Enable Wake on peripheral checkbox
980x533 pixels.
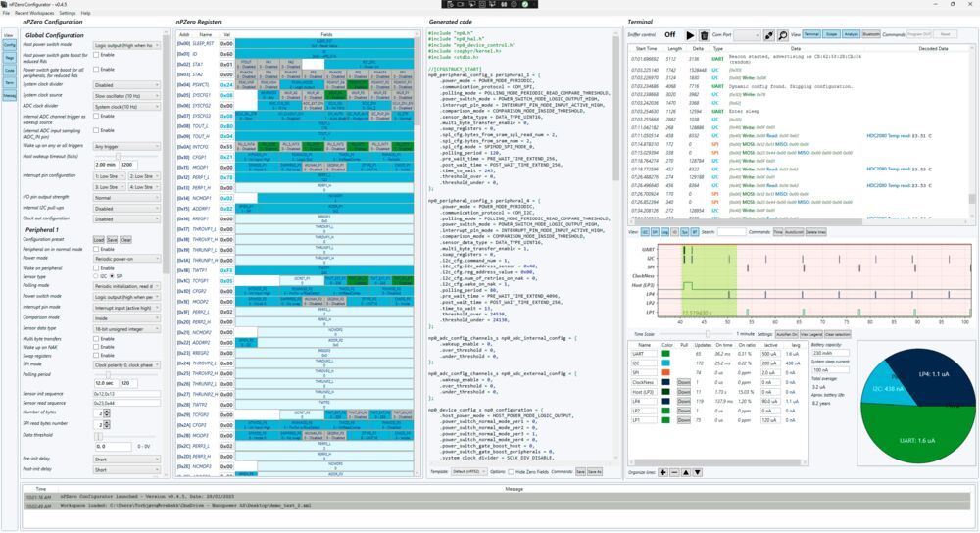click(x=96, y=268)
